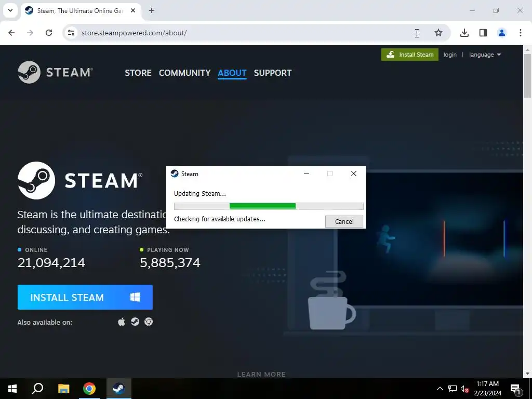Open the language dropdown
This screenshot has height=399, width=532.
(x=485, y=55)
